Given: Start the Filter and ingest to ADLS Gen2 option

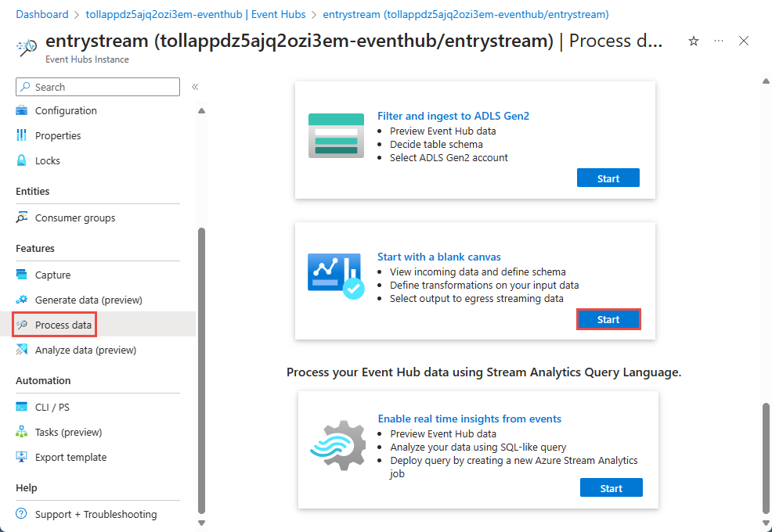Looking at the screenshot, I should [x=608, y=178].
